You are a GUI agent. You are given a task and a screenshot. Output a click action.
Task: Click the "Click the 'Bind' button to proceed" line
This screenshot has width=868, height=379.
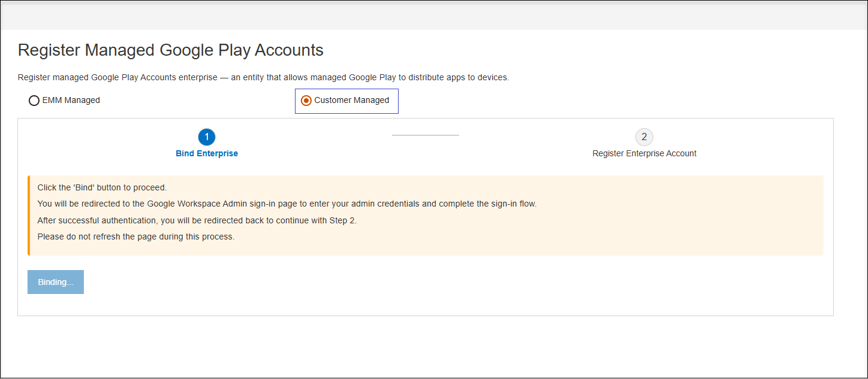(x=102, y=188)
